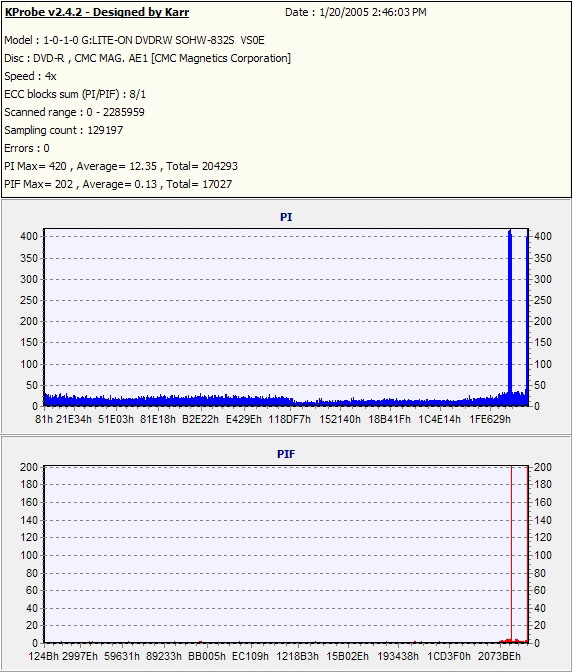Select the Sampling count value
The width and height of the screenshot is (572, 672).
[x=105, y=130]
